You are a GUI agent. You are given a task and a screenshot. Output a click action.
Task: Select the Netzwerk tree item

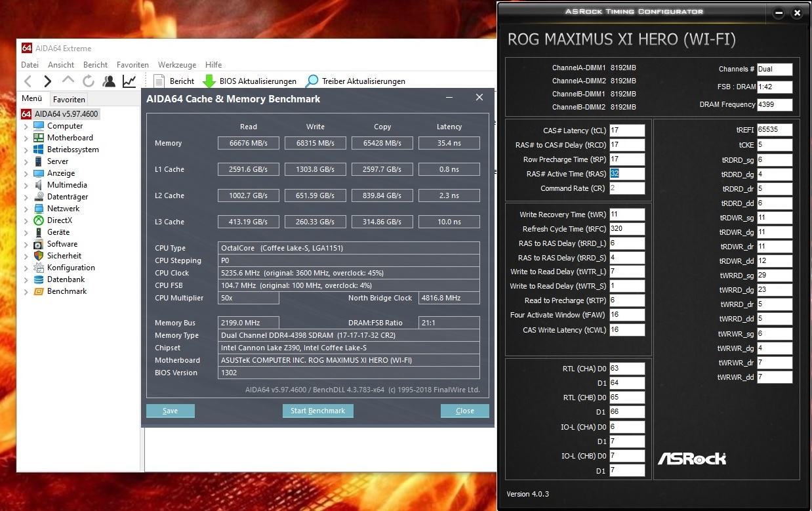pyautogui.click(x=63, y=209)
